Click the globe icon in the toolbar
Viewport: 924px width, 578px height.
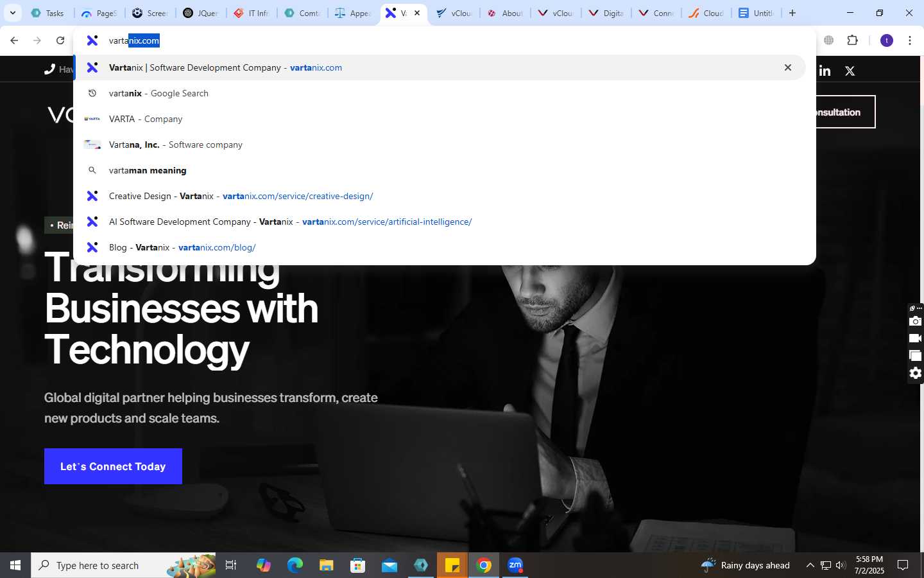(829, 40)
